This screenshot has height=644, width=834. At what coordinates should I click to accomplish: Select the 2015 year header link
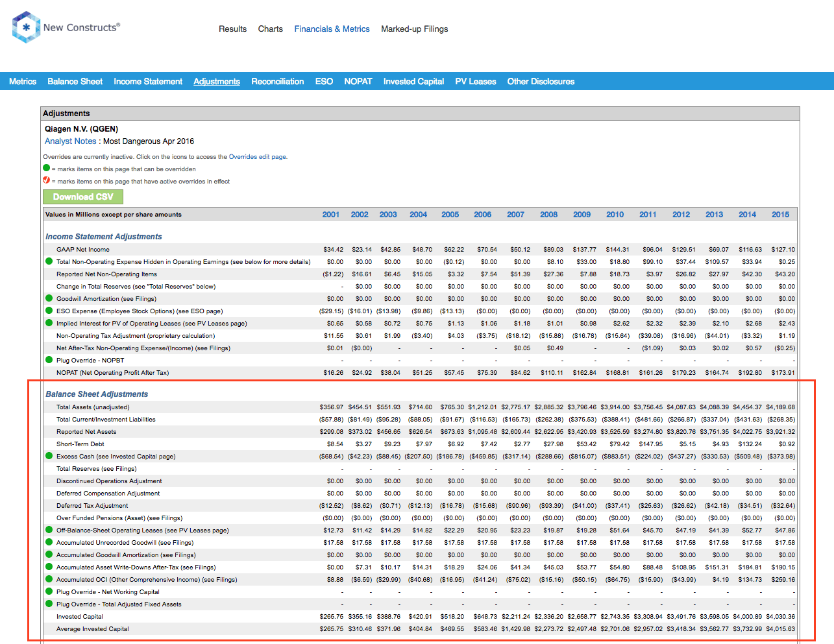pos(781,215)
